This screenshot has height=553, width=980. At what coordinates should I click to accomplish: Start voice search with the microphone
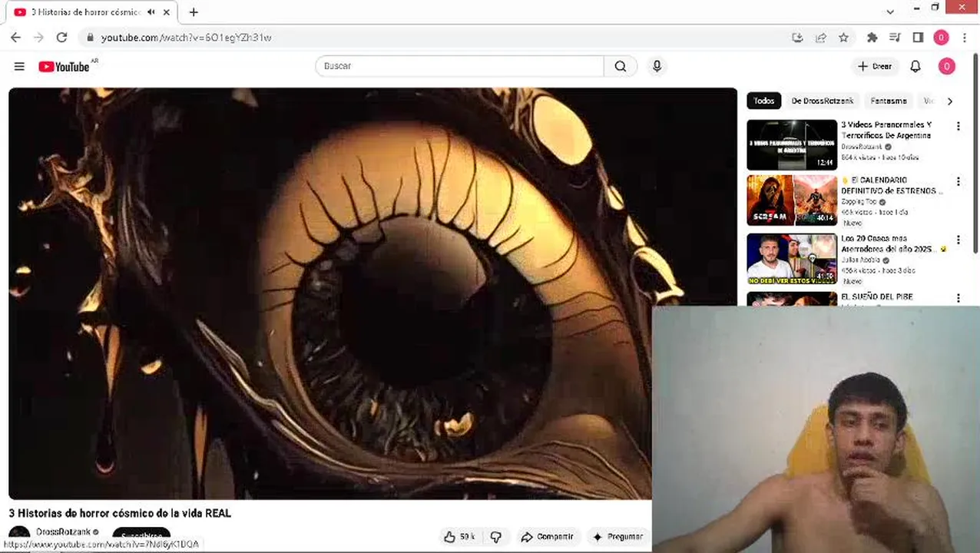click(657, 66)
